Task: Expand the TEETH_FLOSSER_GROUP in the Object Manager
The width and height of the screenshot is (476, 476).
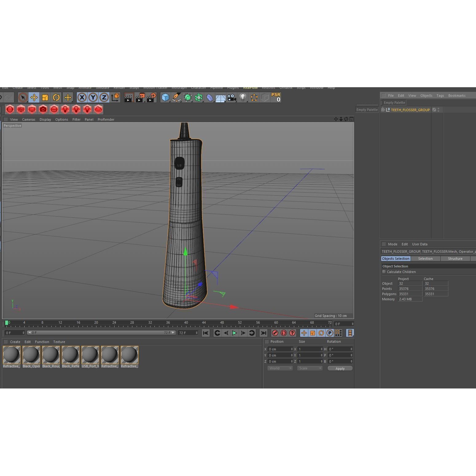Action: 383,110
